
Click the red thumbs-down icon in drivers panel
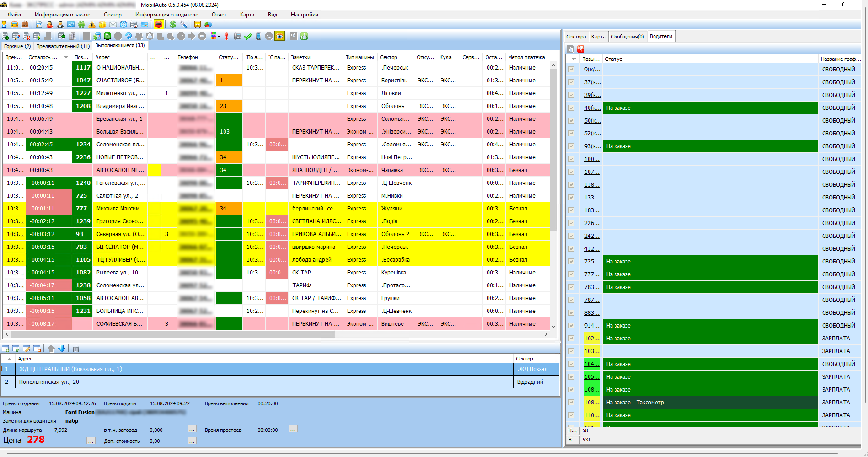coord(580,49)
